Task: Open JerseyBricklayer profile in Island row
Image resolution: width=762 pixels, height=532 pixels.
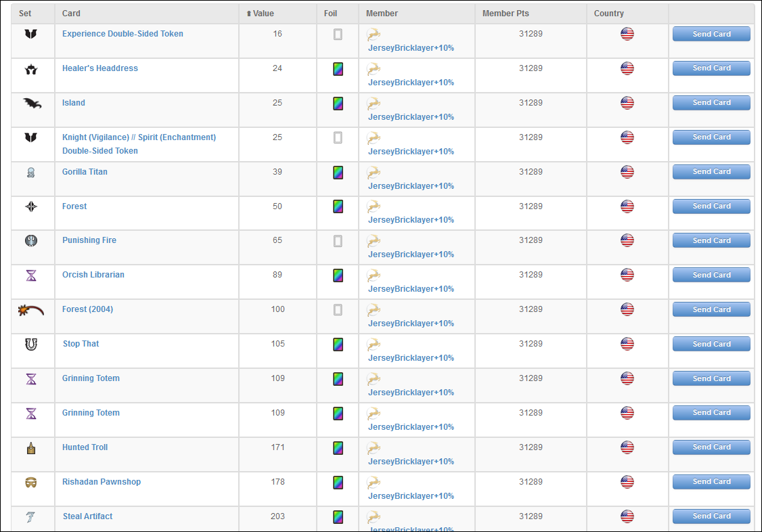Action: click(x=411, y=117)
